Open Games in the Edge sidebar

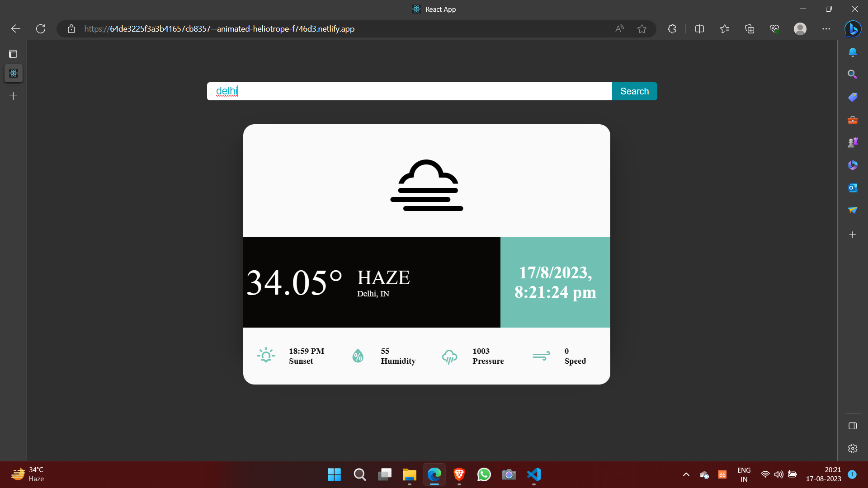click(x=853, y=142)
